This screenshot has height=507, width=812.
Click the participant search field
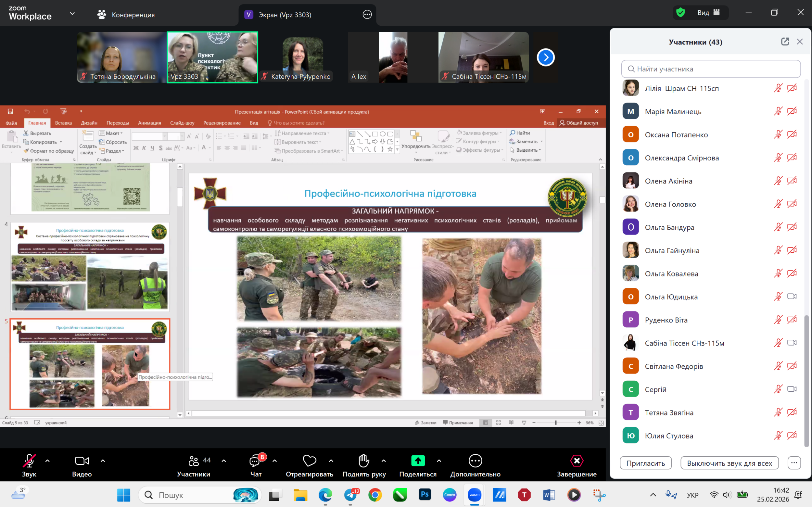711,69
